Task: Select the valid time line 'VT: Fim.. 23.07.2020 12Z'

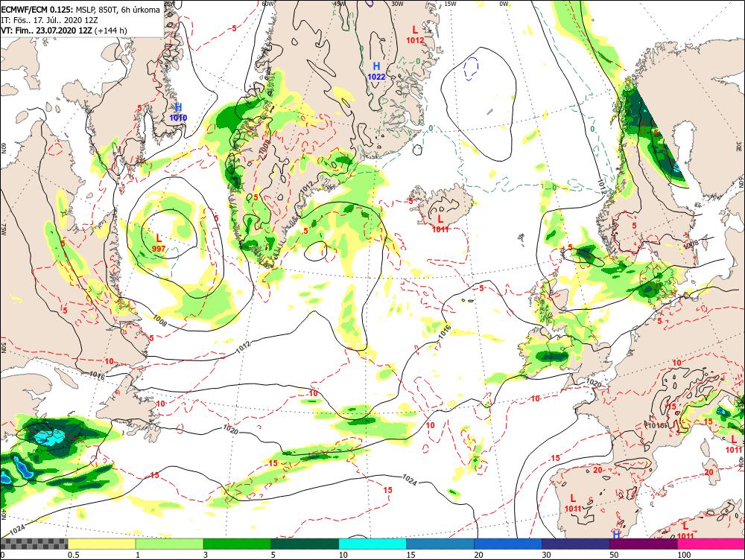Action: point(48,31)
